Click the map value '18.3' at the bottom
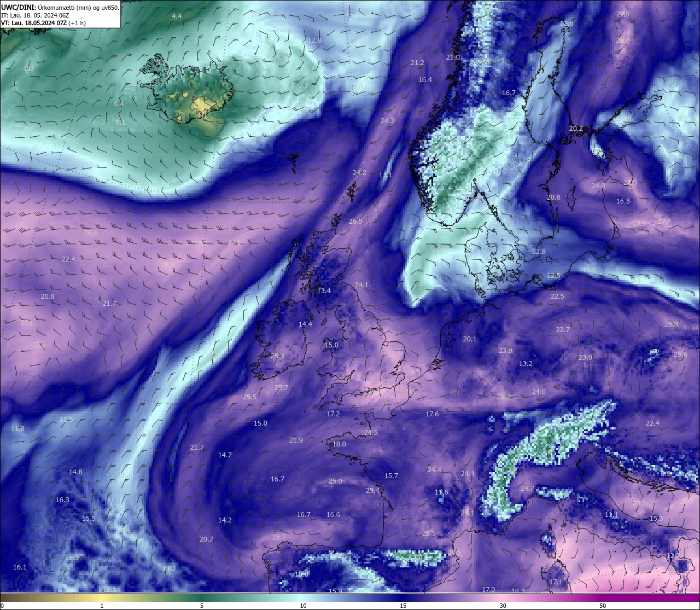700x610 pixels. click(x=518, y=591)
